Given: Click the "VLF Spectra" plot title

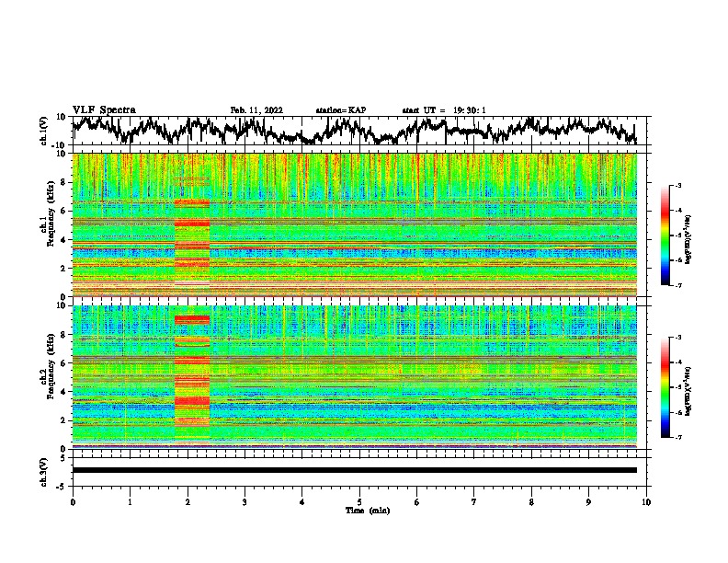Looking at the screenshot, I should [104, 110].
